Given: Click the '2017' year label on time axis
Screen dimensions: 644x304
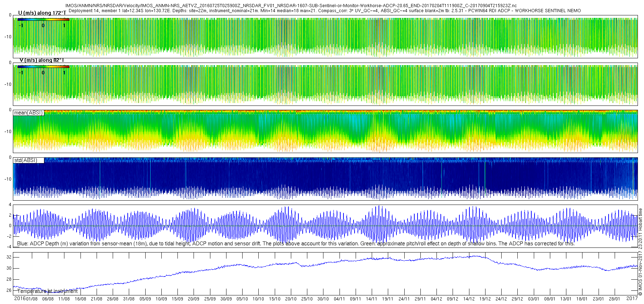Looking at the screenshot, I should 632,298.
